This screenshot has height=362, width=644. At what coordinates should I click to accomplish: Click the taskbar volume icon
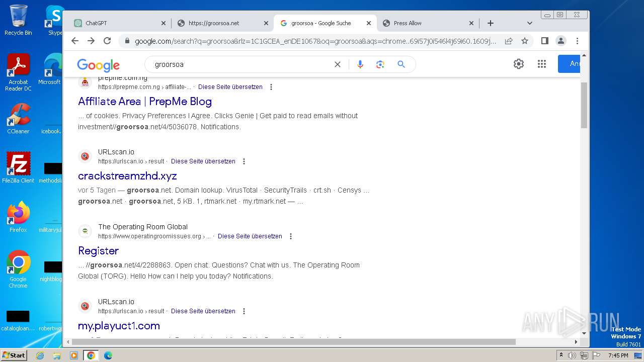click(x=572, y=355)
